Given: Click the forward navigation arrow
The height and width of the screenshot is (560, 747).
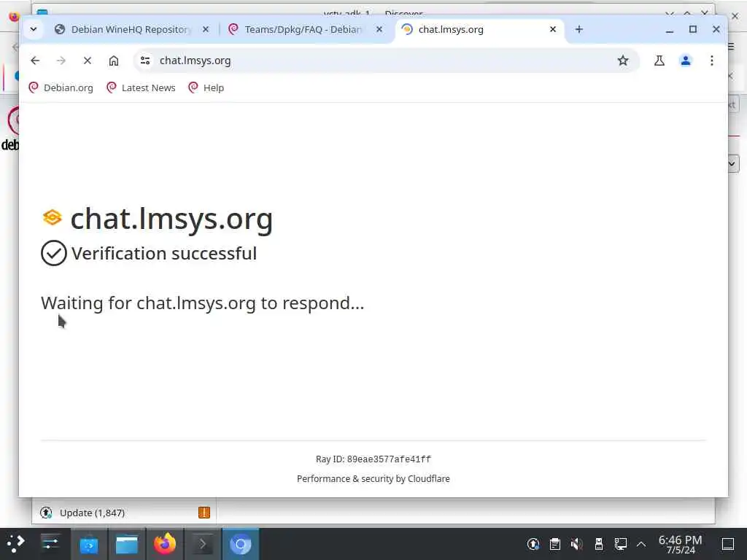Looking at the screenshot, I should (61, 61).
